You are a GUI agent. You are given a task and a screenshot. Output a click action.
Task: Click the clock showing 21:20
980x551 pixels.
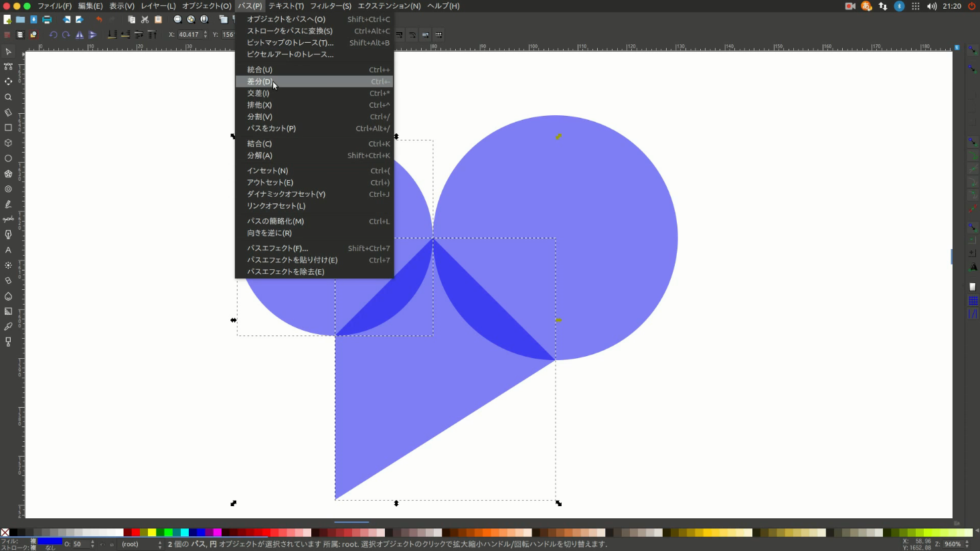point(952,6)
